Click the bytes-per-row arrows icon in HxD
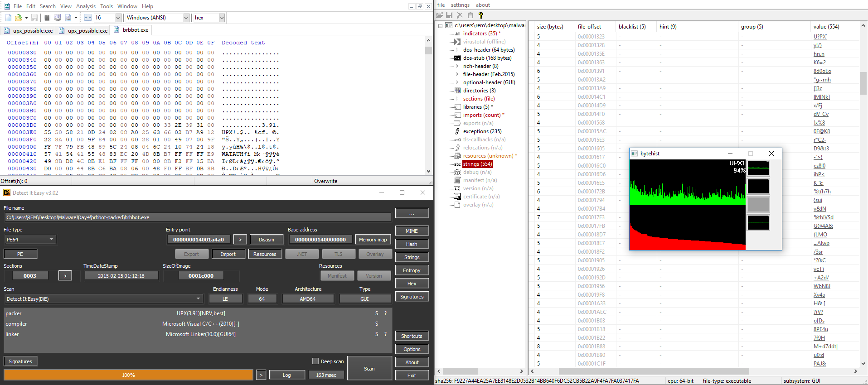 (88, 18)
